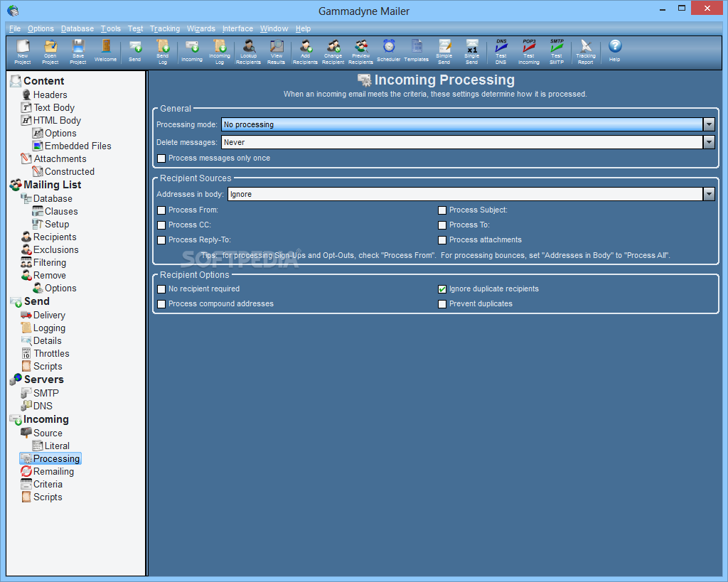Click the Open Project toolbar icon
This screenshot has height=582, width=728.
50,51
